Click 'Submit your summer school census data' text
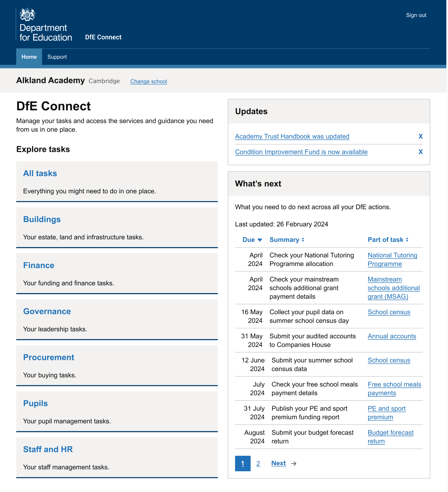Viewport: 448px width, 492px height. coord(312,365)
